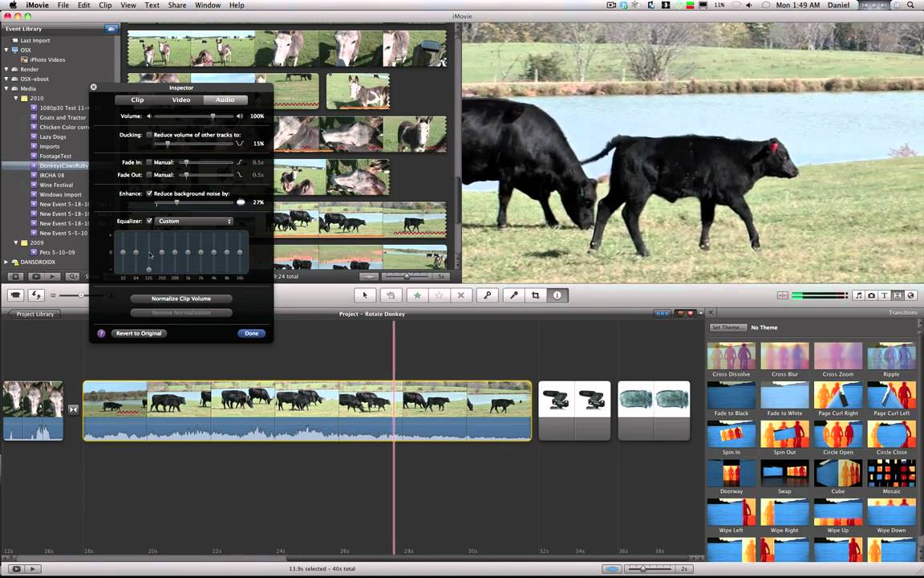
Task: Toggle the audio skimming waveform icon
Action: click(x=783, y=295)
